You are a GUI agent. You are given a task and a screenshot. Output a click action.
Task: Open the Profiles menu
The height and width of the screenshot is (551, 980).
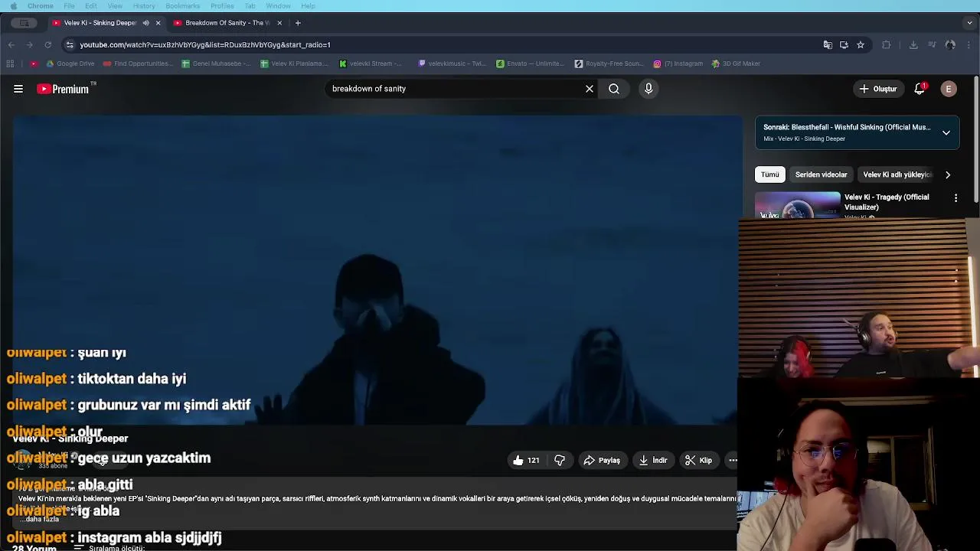222,6
